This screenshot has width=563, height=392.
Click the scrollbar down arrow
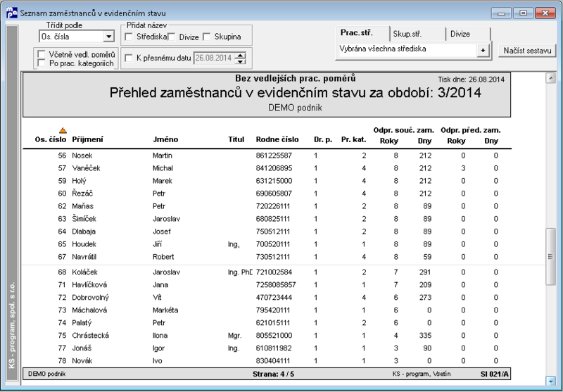(x=550, y=381)
